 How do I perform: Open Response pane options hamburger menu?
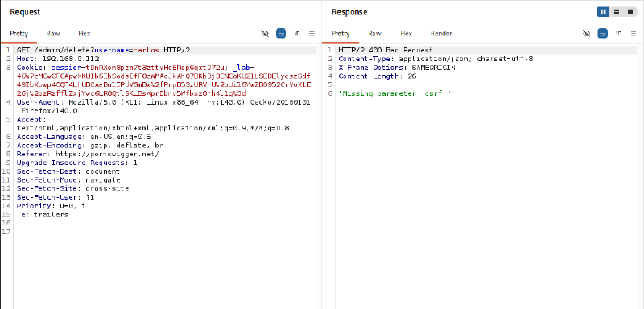634,33
